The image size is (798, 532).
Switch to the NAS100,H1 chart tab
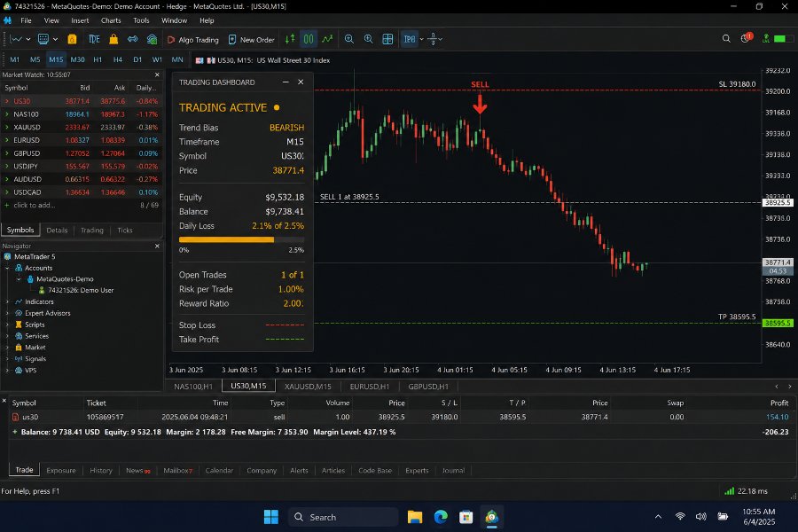coord(193,387)
